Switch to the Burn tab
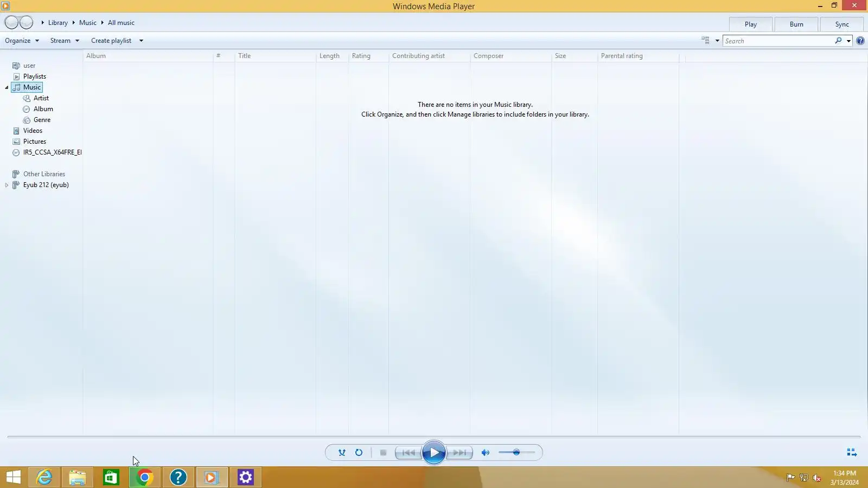Viewport: 868px width, 488px height. [x=796, y=24]
